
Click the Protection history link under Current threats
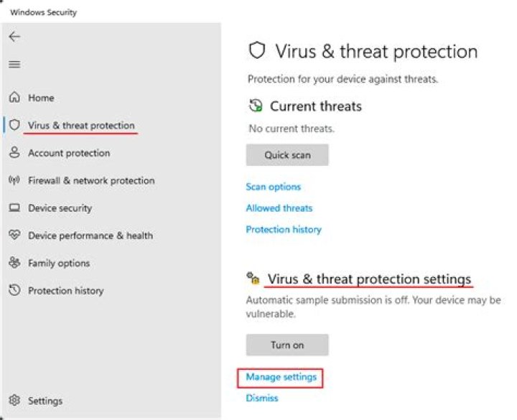(284, 230)
